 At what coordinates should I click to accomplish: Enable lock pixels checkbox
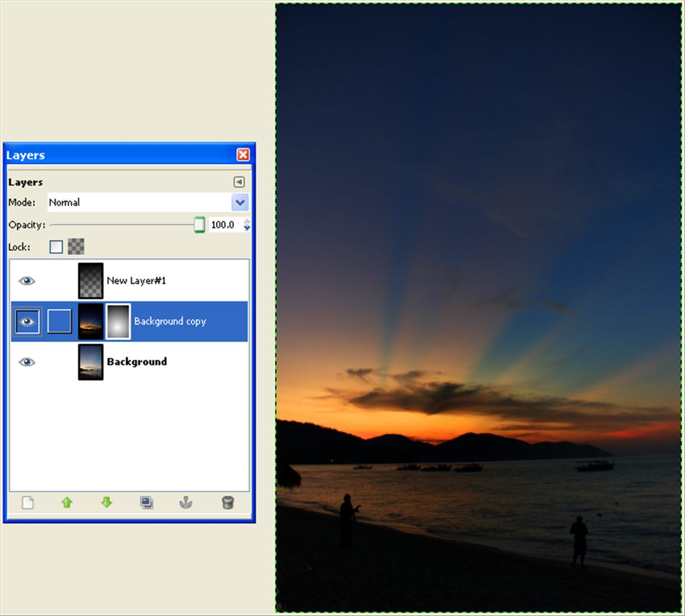[x=56, y=247]
